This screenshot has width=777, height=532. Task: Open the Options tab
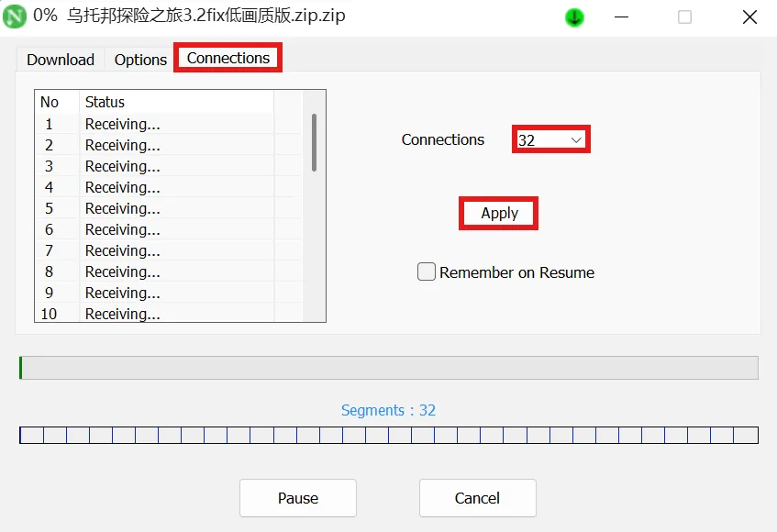coord(140,60)
